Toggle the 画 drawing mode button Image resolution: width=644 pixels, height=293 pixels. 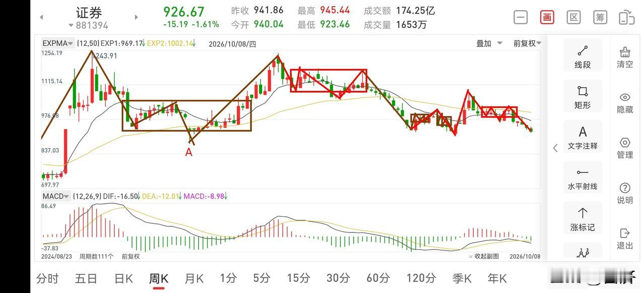tap(547, 17)
